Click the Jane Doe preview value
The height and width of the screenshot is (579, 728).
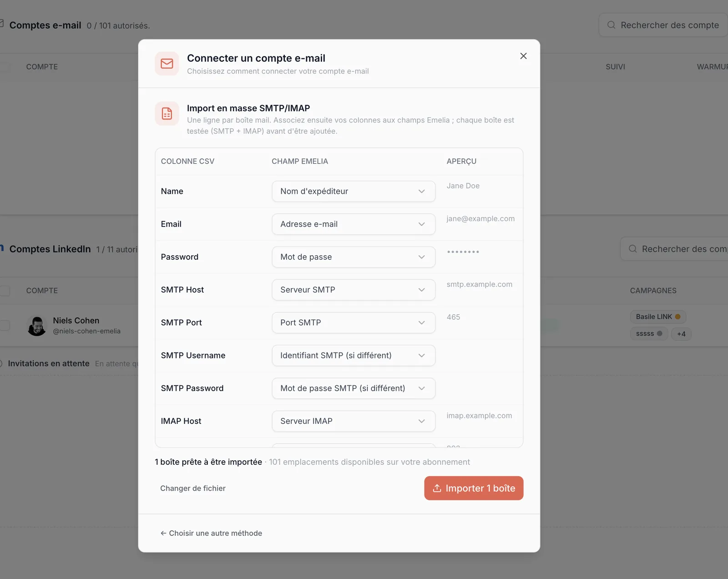[463, 186]
